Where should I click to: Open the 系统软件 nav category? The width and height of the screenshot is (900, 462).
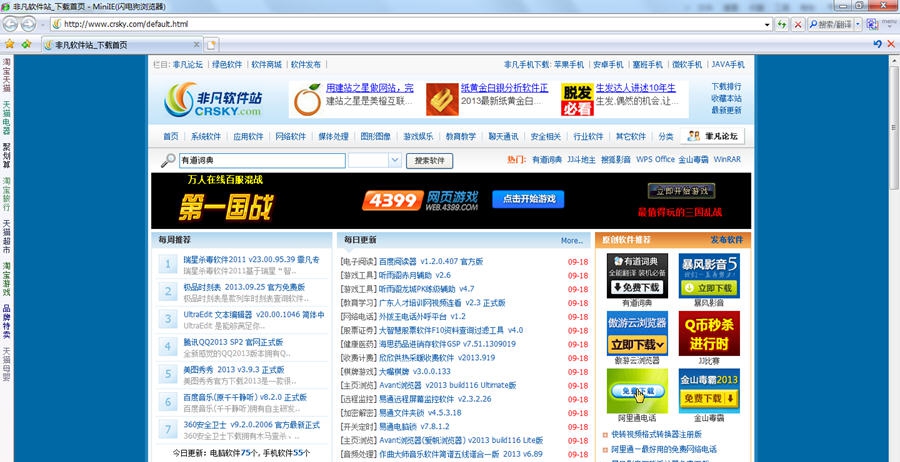pyautogui.click(x=205, y=137)
